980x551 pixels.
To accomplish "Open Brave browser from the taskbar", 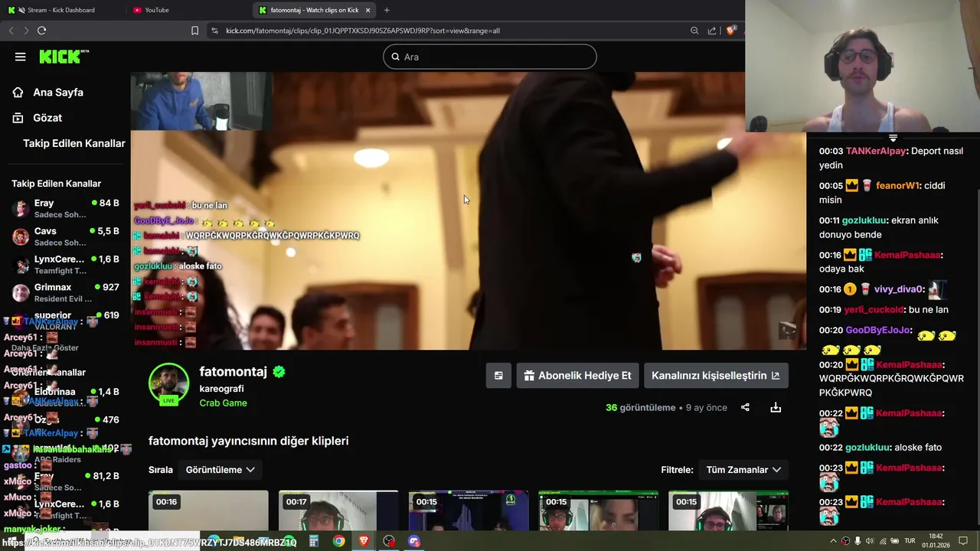I will click(x=364, y=541).
